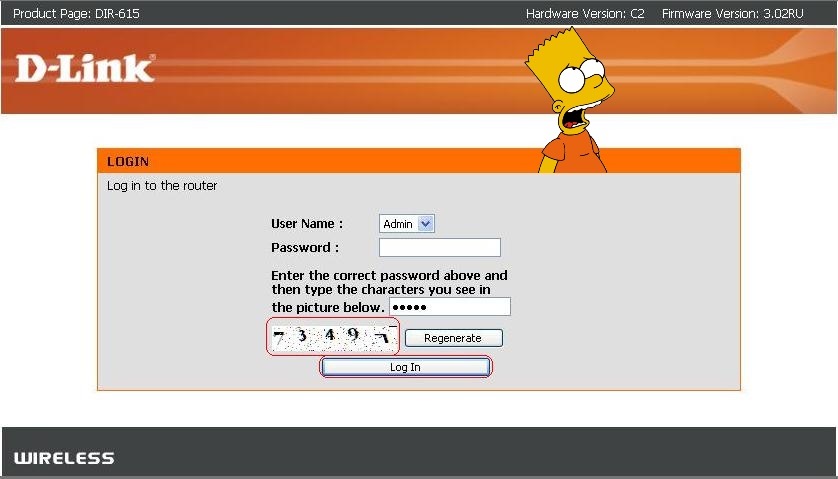Click the Product Page: DIR-615 text
The width and height of the screenshot is (838, 479).
coord(76,13)
